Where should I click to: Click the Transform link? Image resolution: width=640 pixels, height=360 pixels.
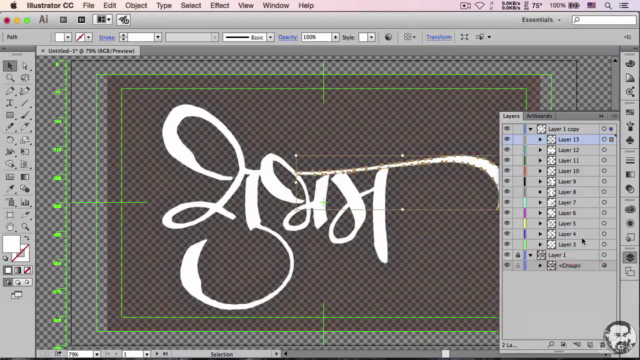[x=439, y=37]
